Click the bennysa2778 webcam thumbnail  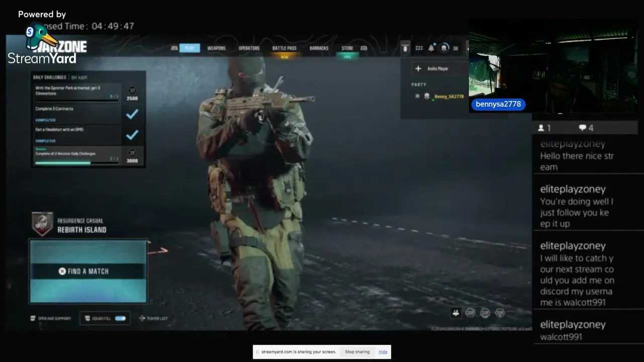(x=552, y=65)
